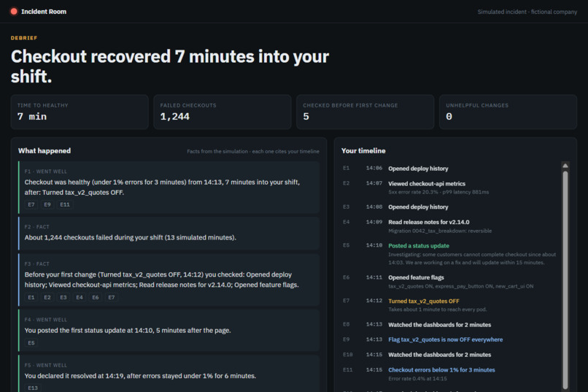
Task: Open the E3 chip in the F3 card
Action: (x=63, y=297)
